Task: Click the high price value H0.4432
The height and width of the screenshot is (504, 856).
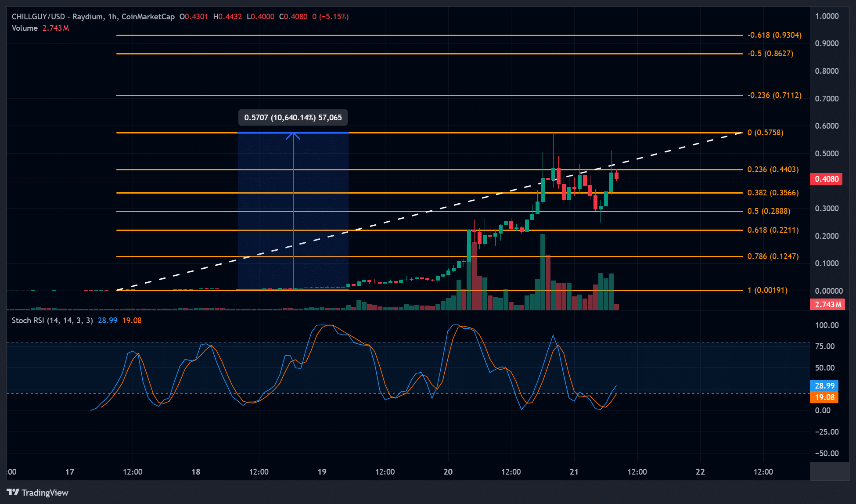Action: pos(227,17)
